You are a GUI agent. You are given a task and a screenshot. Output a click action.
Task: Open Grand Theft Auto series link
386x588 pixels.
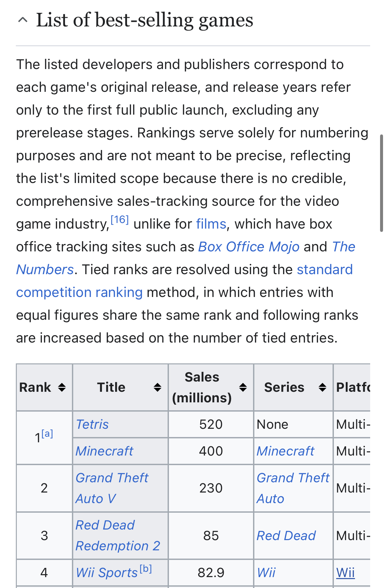(293, 488)
